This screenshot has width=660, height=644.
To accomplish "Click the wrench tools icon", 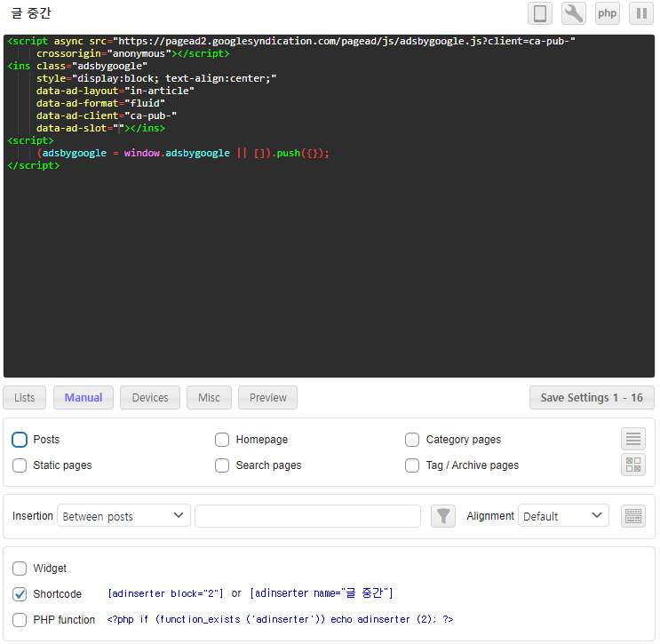I will click(x=574, y=13).
